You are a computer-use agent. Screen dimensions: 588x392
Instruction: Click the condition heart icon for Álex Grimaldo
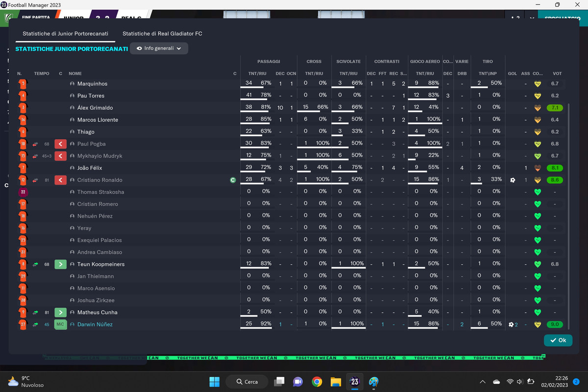(x=538, y=108)
